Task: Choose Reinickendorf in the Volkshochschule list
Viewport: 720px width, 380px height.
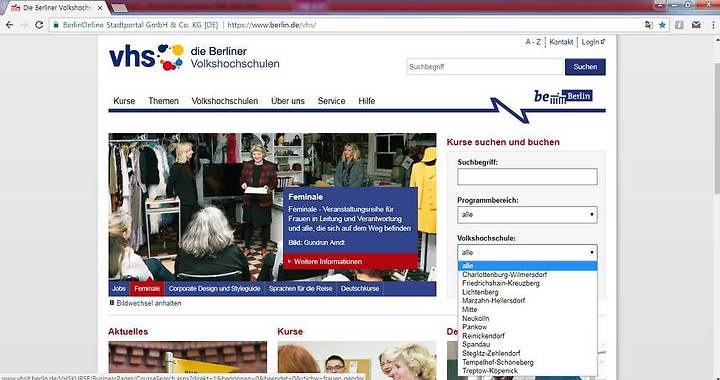Action: tap(527, 335)
